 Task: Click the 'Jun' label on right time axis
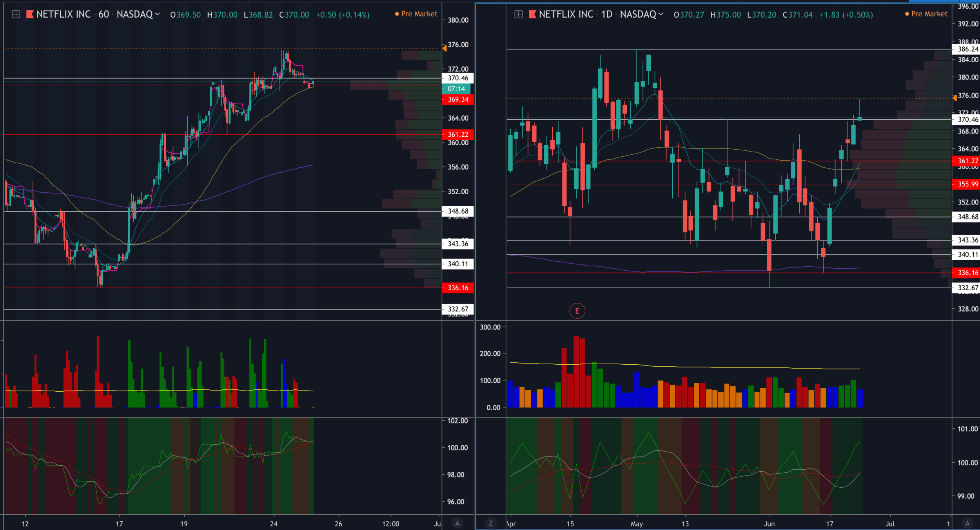coord(769,524)
